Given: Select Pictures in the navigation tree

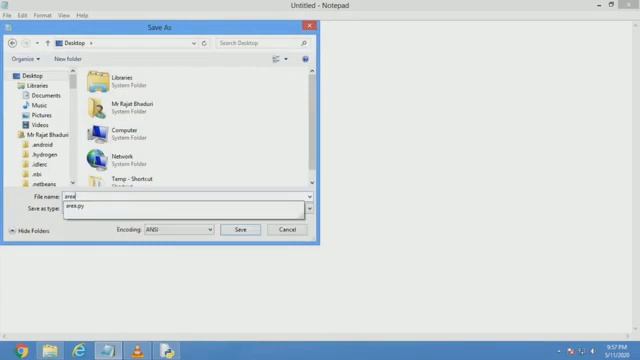Looking at the screenshot, I should (x=41, y=115).
